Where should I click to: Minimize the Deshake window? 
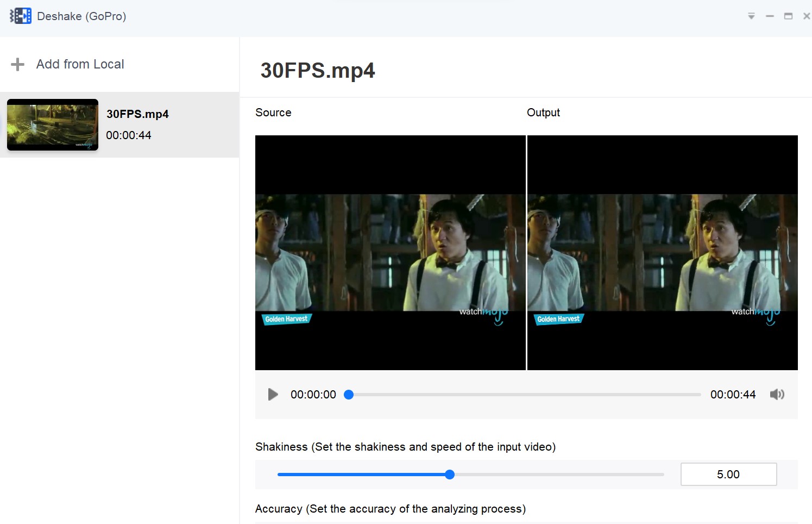click(770, 16)
